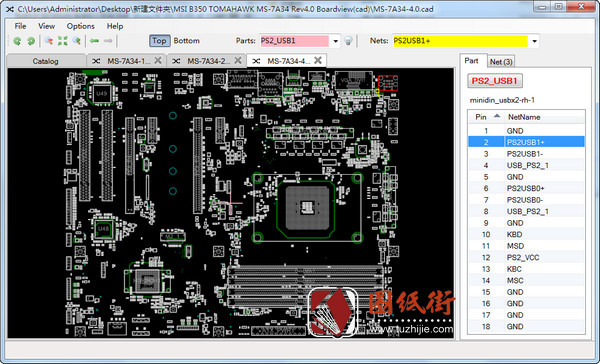Image resolution: width=600 pixels, height=364 pixels.
Task: Select pin 3 PS2USB1- row
Action: (526, 154)
